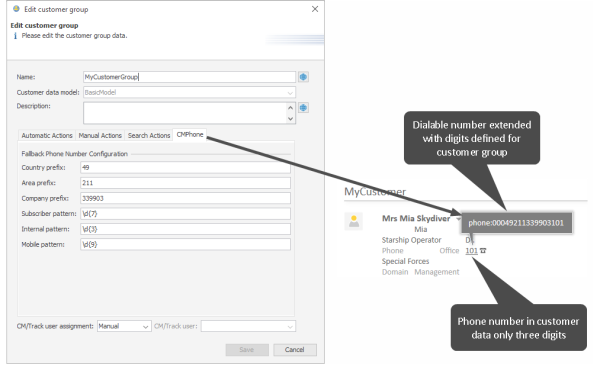Click the Mrs Mia Skydiver customer name
The width and height of the screenshot is (600, 371).
point(416,218)
